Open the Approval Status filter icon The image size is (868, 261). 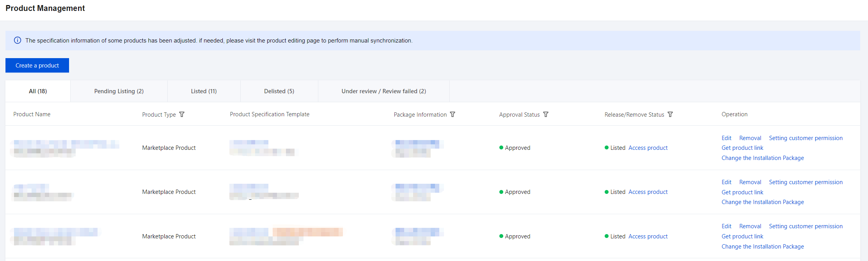point(546,114)
